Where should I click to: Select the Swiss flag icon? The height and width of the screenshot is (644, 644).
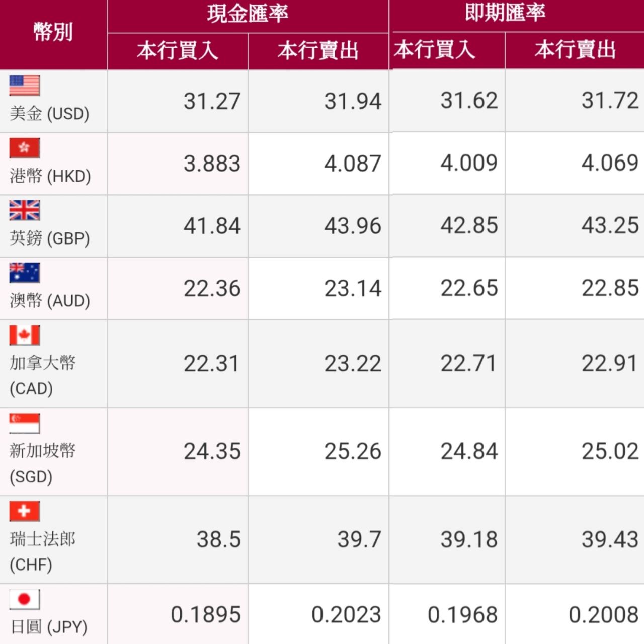point(24,511)
